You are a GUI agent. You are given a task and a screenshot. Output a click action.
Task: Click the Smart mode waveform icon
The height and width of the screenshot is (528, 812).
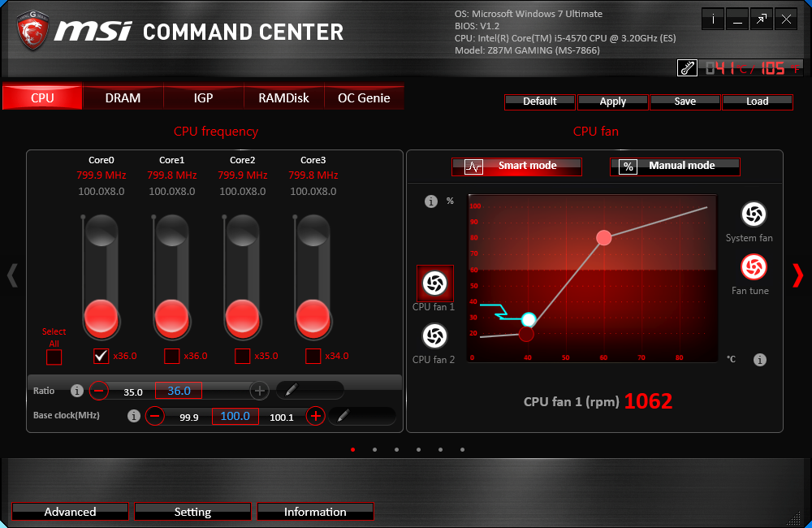tap(473, 167)
